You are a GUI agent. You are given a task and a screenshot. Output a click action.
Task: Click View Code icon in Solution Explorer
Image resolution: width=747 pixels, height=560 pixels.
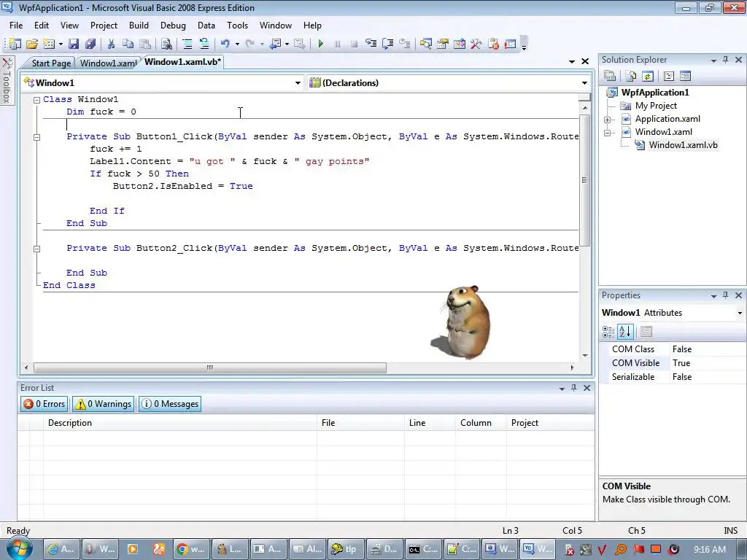[669, 76]
